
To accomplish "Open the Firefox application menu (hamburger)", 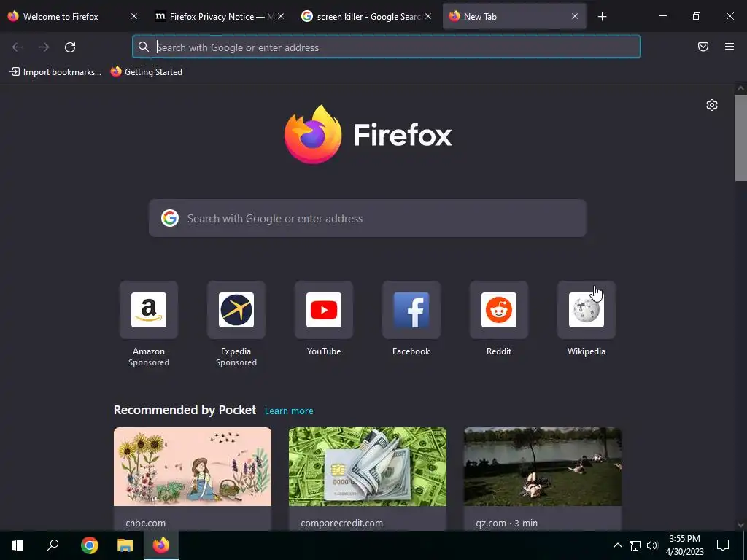I will tap(729, 47).
